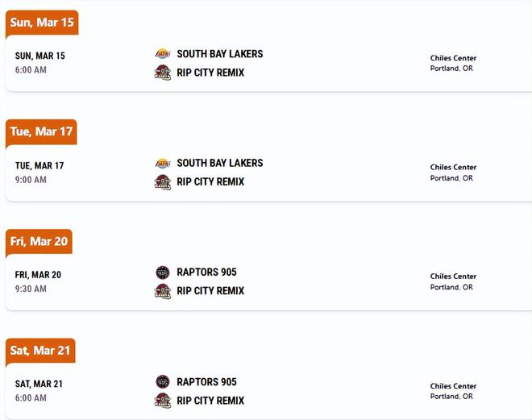Click the 9:00 AM time on Tuesday's game
Viewport: 532px width, 420px height.
pos(31,180)
